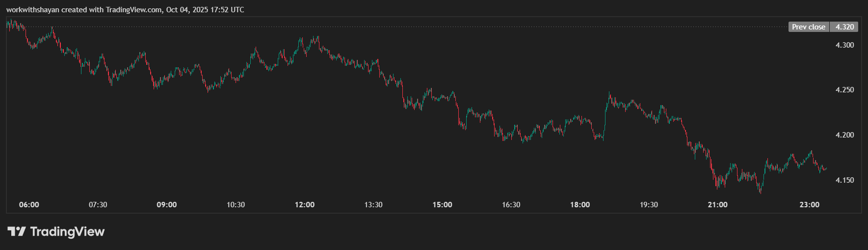Select the 4.150 price axis label
Image resolution: width=868 pixels, height=250 pixels.
coord(844,180)
